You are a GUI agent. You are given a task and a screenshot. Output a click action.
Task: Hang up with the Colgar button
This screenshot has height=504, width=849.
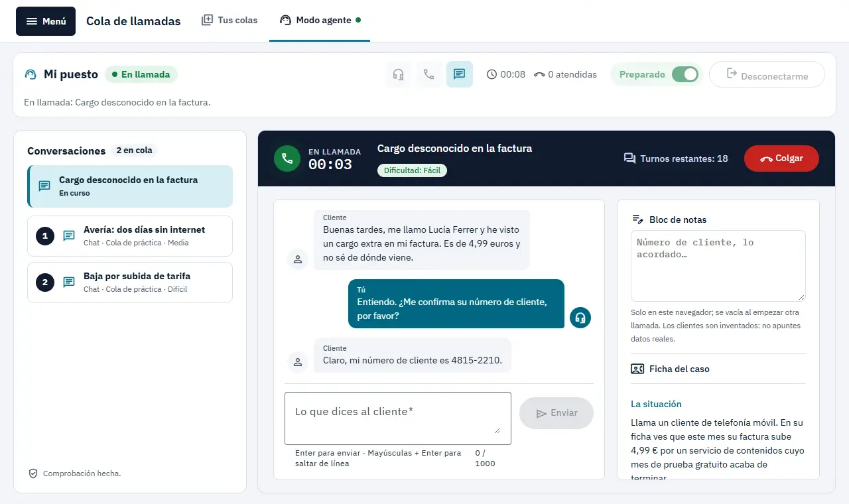coord(781,158)
